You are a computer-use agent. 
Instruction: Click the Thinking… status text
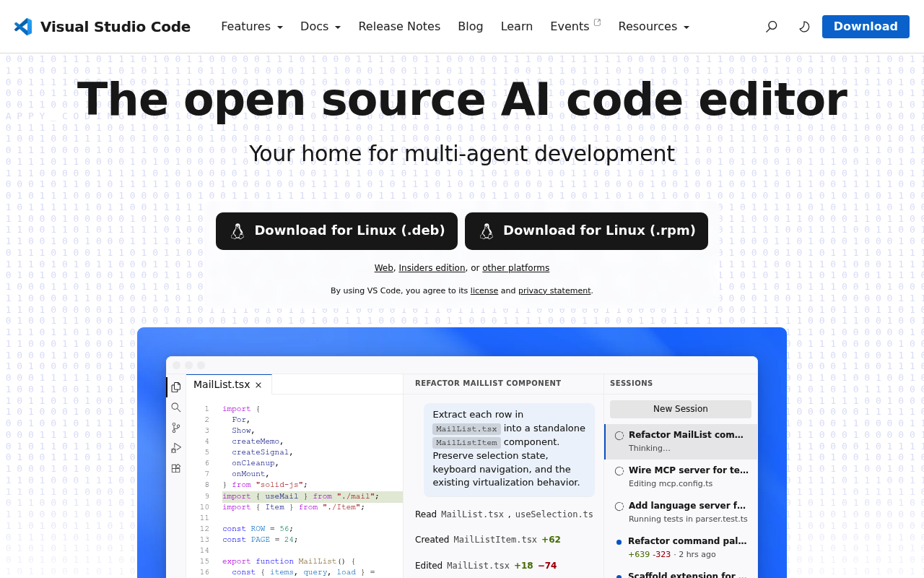click(650, 449)
